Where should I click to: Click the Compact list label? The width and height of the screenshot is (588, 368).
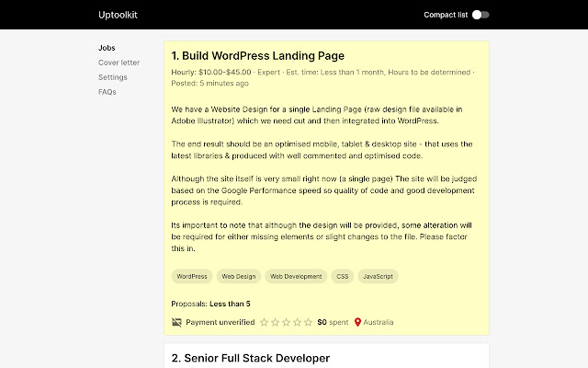(446, 15)
